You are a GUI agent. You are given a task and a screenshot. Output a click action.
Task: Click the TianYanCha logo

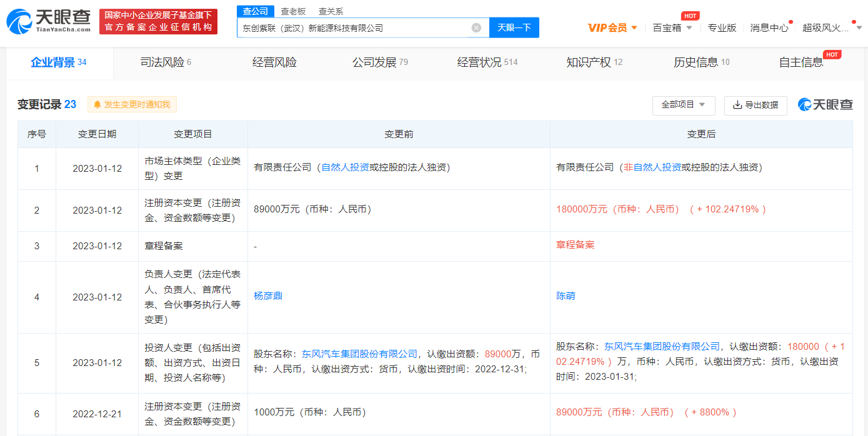click(x=48, y=21)
